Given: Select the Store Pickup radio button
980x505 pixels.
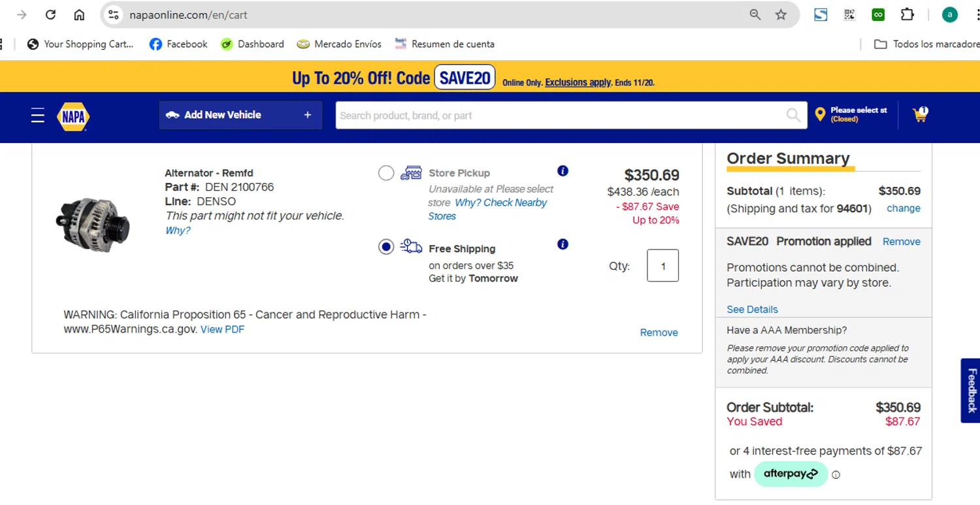Looking at the screenshot, I should pyautogui.click(x=386, y=173).
